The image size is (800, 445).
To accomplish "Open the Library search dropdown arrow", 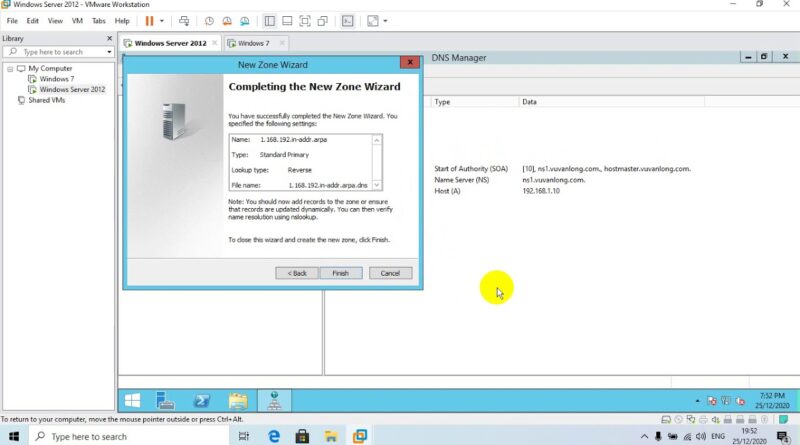I will 109,52.
